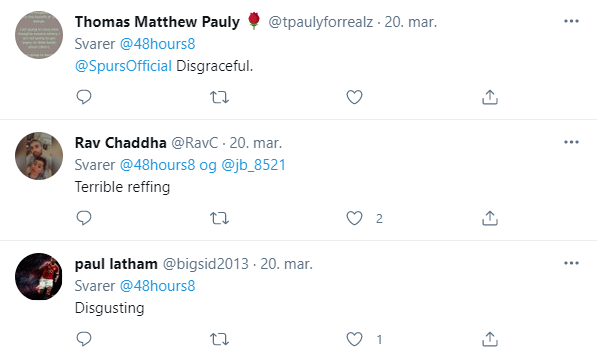The image size is (597, 360).
Task: Share paul latham's tweet
Action: [x=490, y=339]
